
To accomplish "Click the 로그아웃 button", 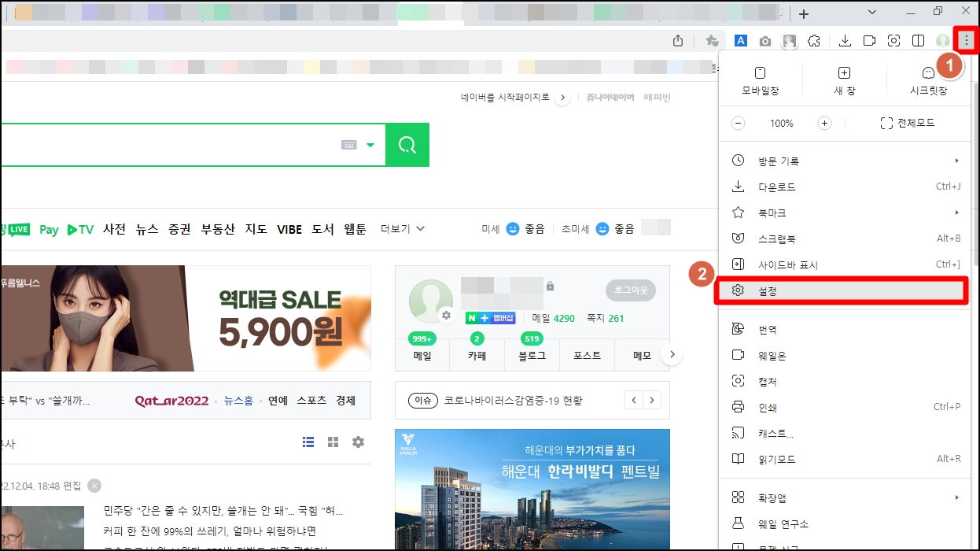I will [x=630, y=290].
